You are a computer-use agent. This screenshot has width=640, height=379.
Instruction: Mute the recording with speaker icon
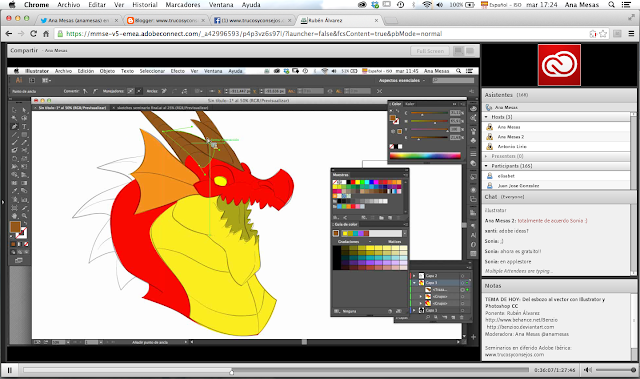click(x=587, y=370)
